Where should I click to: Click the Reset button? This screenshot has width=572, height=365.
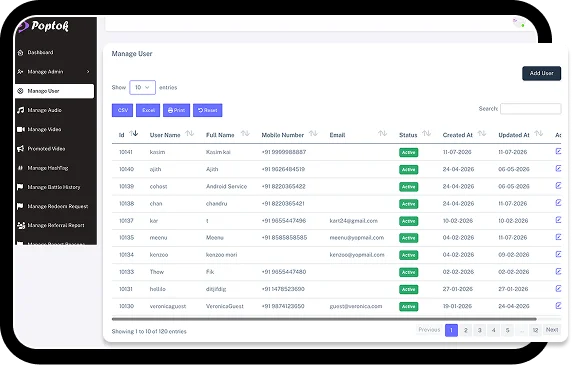208,110
